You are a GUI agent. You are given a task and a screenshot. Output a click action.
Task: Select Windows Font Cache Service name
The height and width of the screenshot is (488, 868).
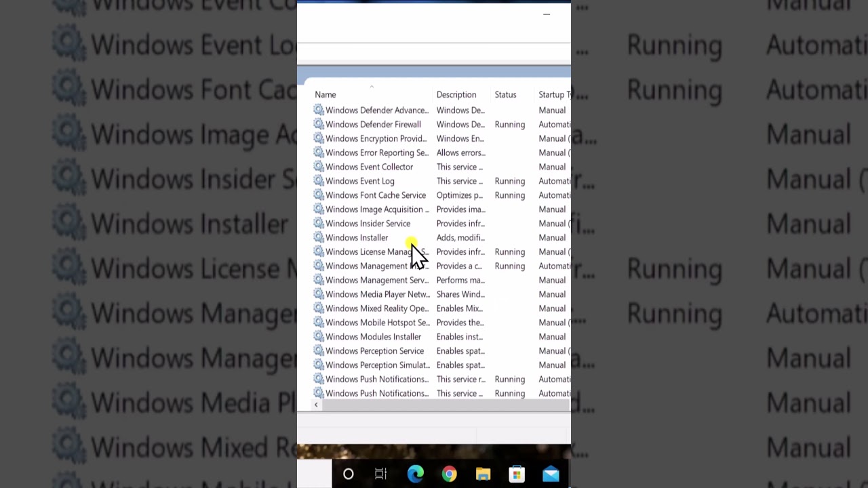376,195
